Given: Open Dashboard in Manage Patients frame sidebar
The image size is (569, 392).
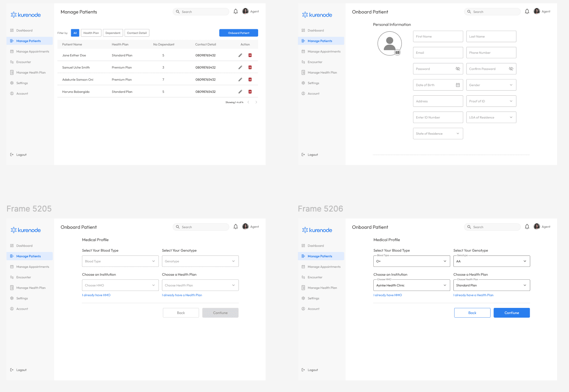Looking at the screenshot, I should (30, 31).
